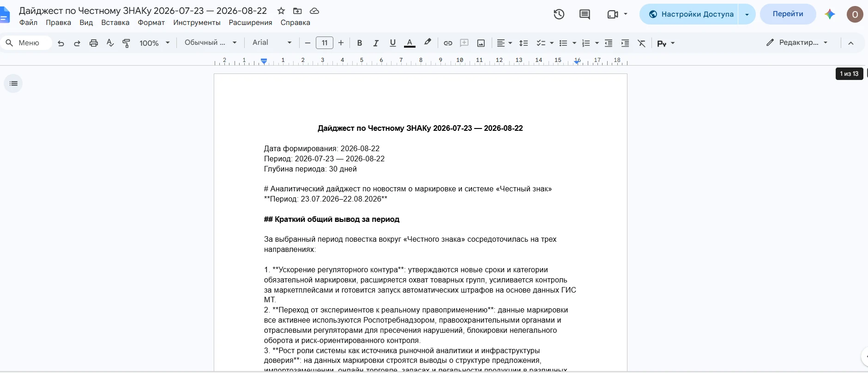Open the highlight color marker
The height and width of the screenshot is (373, 868).
(428, 43)
